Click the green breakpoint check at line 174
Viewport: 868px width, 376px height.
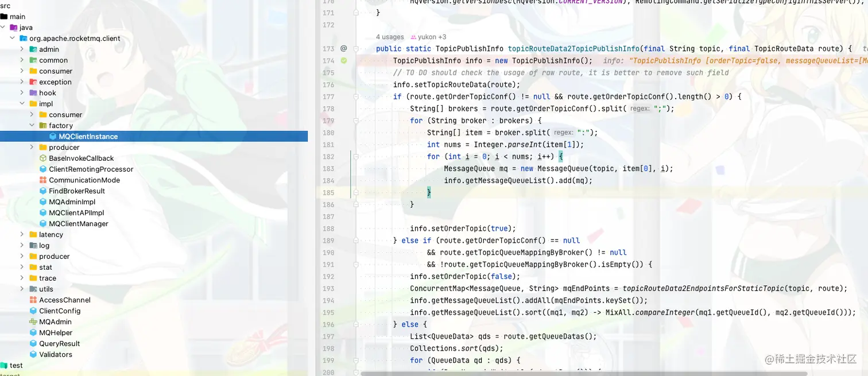coord(344,60)
